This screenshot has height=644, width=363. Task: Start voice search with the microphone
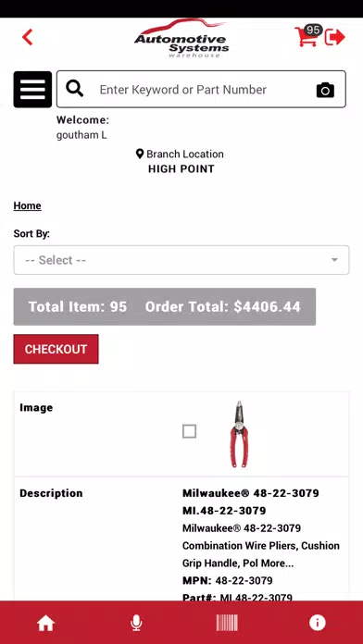coord(136,623)
